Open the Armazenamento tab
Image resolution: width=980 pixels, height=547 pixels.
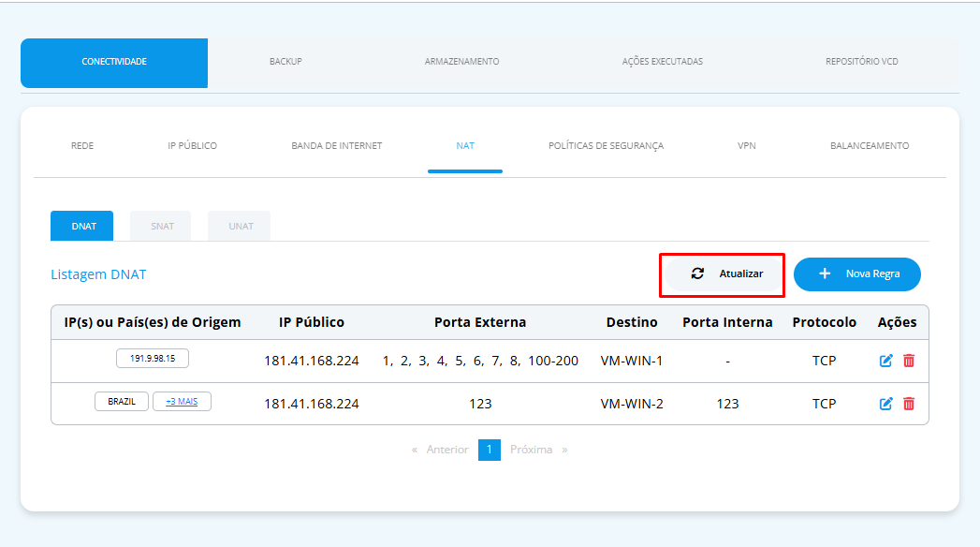point(461,62)
